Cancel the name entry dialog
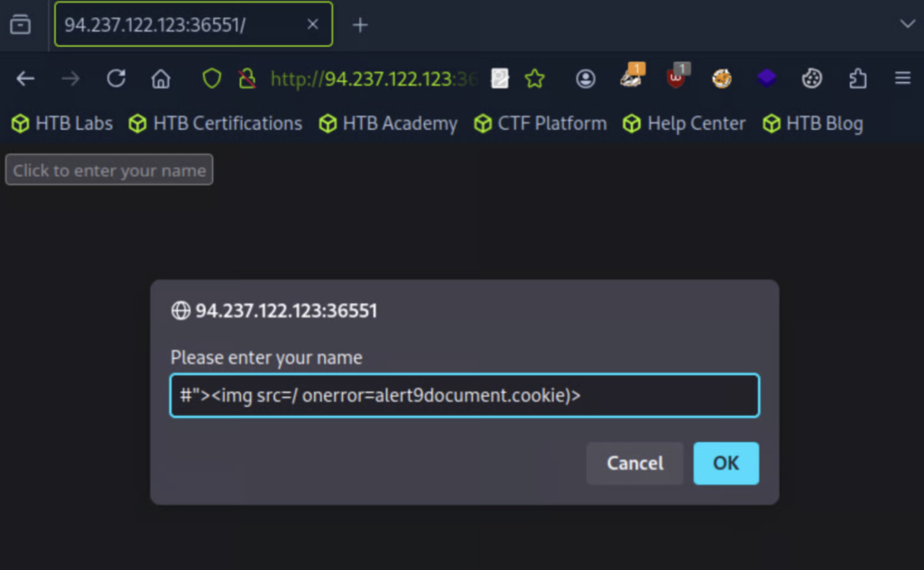This screenshot has height=570, width=924. 634,463
